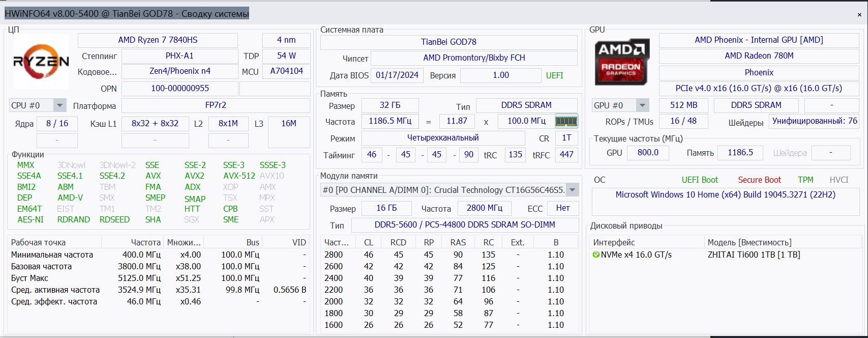The height and width of the screenshot is (338, 868).
Task: Click the Унифицированный: 76 shaders field
Action: (814, 121)
